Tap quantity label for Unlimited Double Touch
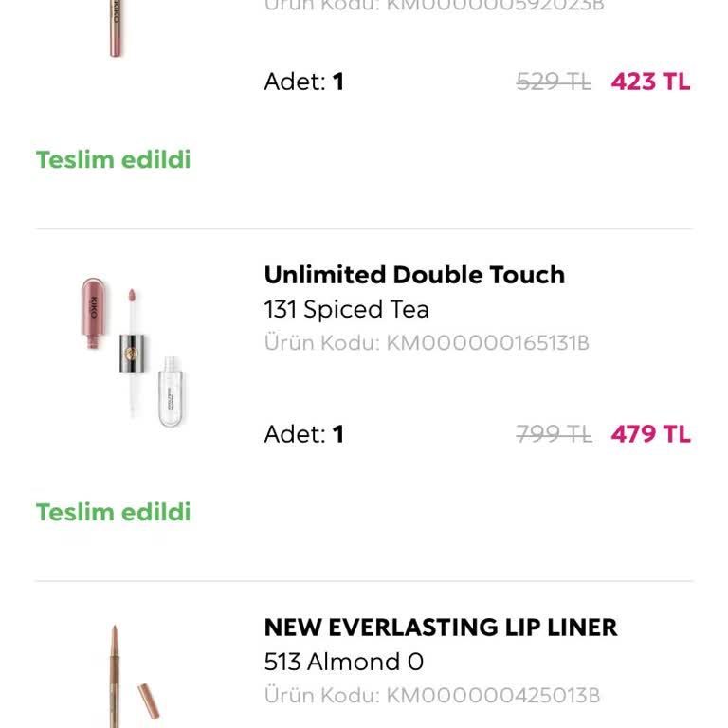The width and height of the screenshot is (728, 728). (x=303, y=434)
